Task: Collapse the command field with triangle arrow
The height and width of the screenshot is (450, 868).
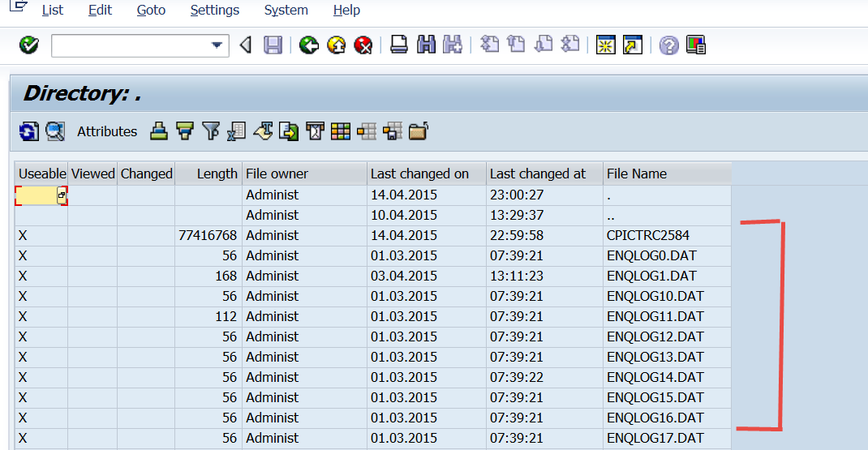Action: click(246, 45)
